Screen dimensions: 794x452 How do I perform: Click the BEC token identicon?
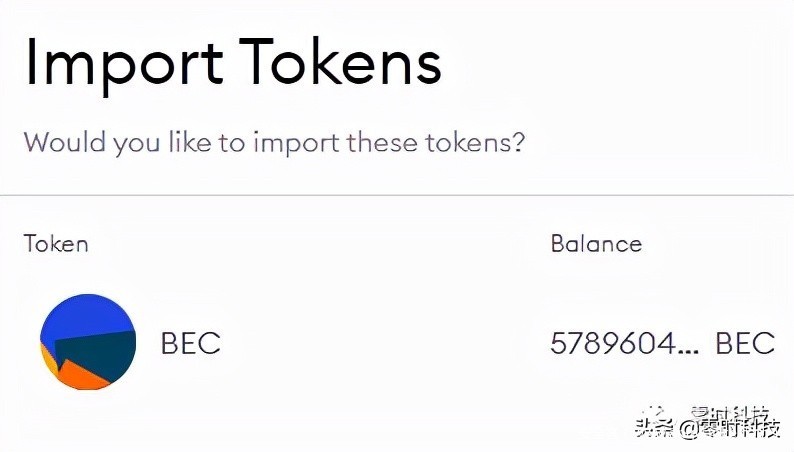pyautogui.click(x=88, y=342)
